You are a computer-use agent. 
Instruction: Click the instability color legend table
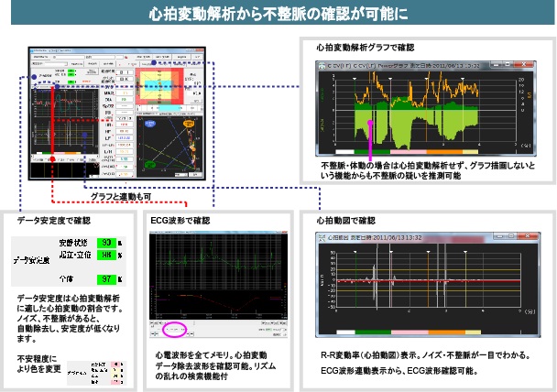103,368
